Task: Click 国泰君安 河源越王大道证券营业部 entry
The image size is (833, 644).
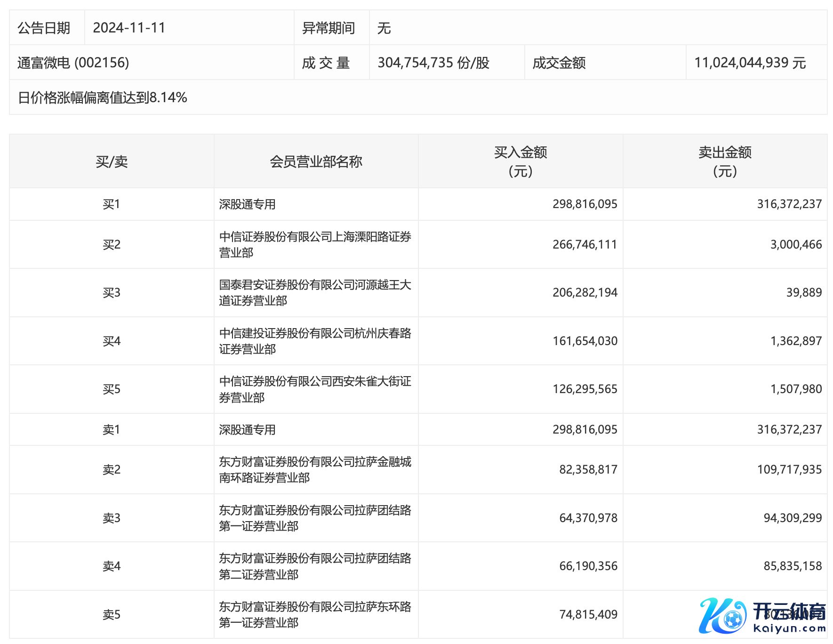Action: click(315, 292)
